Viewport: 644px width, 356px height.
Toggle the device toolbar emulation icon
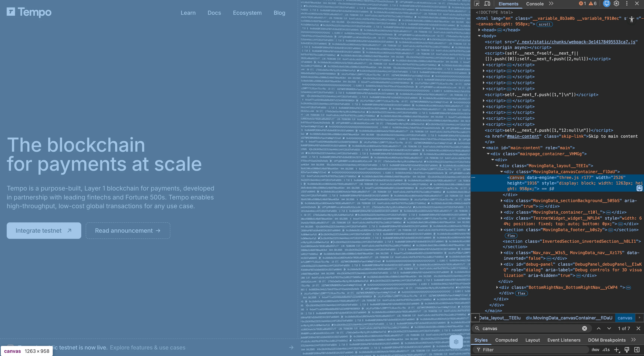(x=487, y=4)
